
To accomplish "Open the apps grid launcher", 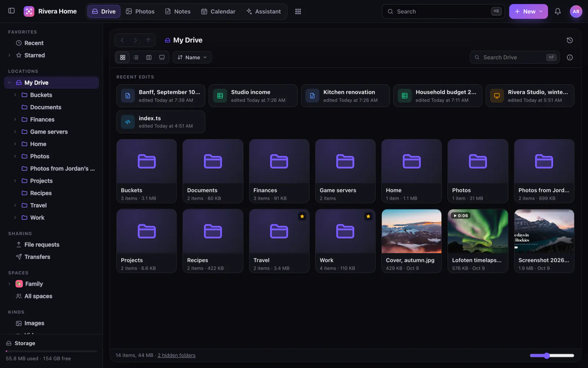I will pyautogui.click(x=298, y=11).
